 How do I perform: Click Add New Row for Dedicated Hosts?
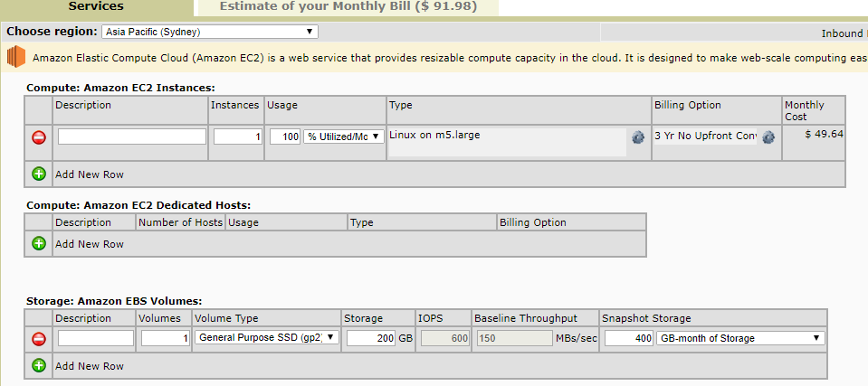point(89,244)
